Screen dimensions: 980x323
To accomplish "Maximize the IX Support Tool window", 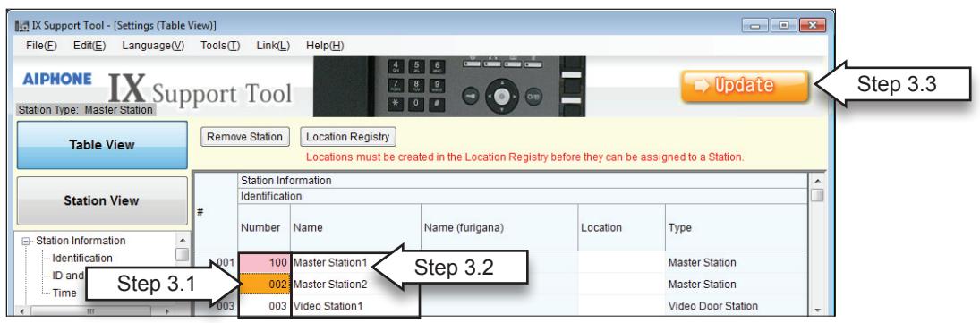I will pos(783,26).
